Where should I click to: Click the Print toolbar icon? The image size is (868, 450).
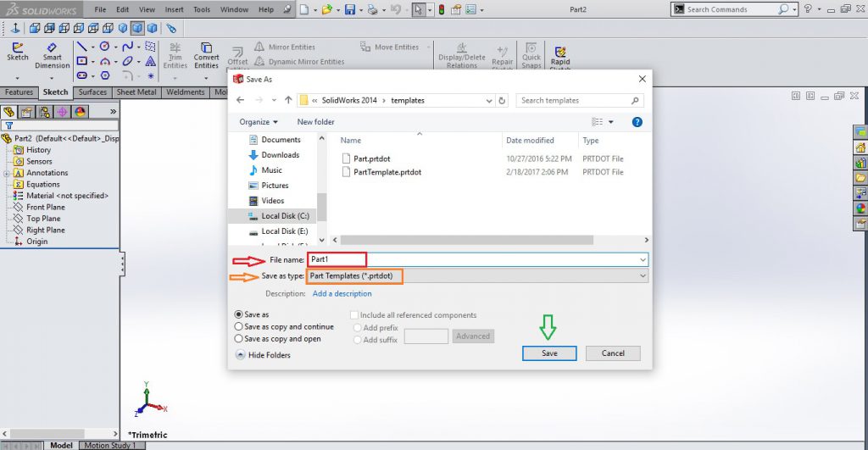tap(373, 9)
